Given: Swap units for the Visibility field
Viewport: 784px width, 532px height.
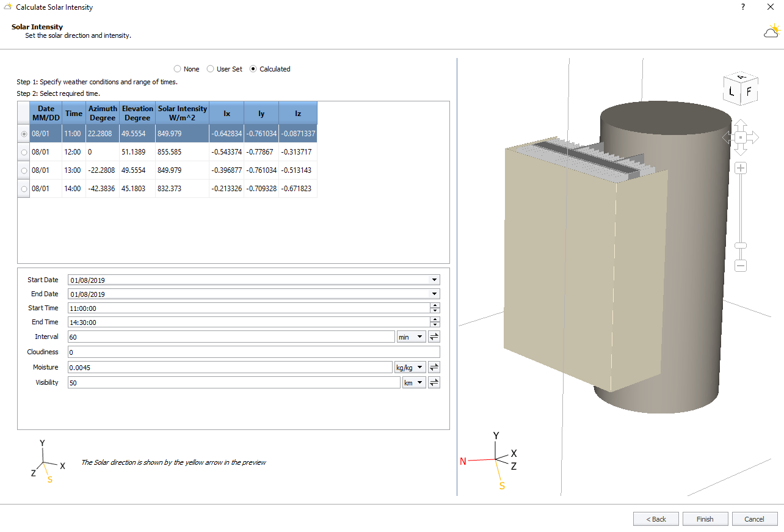Looking at the screenshot, I should click(x=434, y=382).
